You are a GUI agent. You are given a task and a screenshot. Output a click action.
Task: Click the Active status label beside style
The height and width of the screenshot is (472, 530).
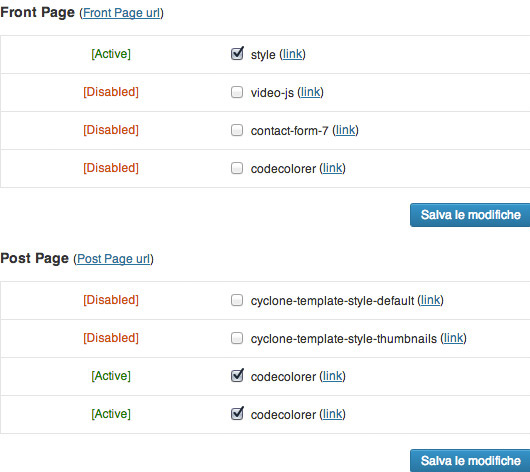[111, 54]
